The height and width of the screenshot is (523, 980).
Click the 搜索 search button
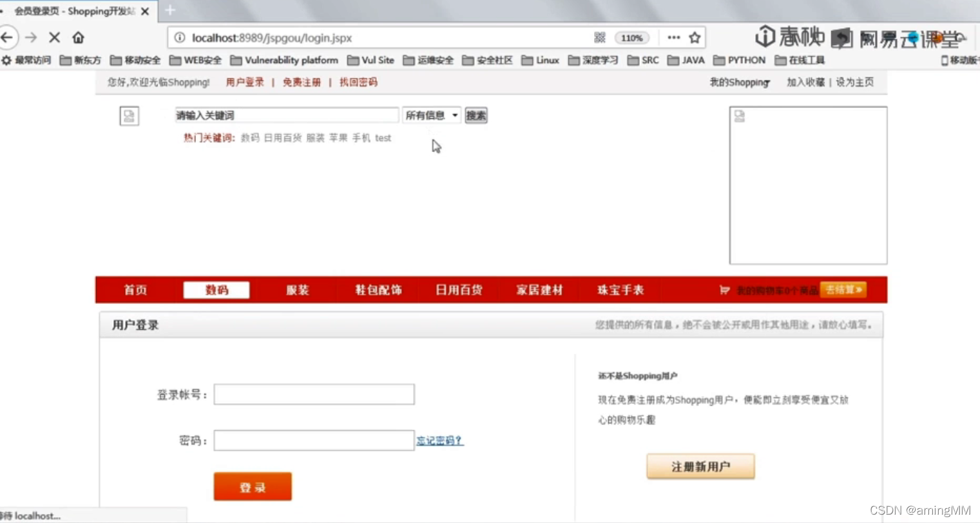[x=476, y=115]
